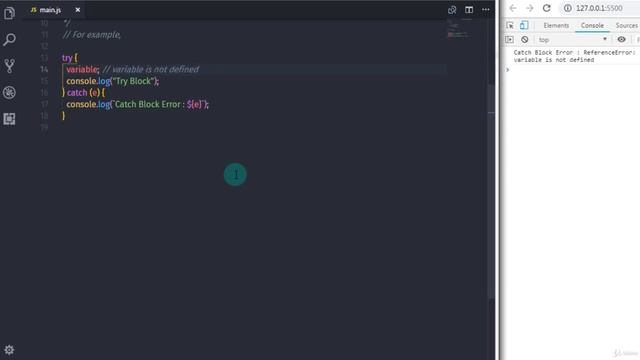Activate DevTools inspect element picker

[510, 25]
